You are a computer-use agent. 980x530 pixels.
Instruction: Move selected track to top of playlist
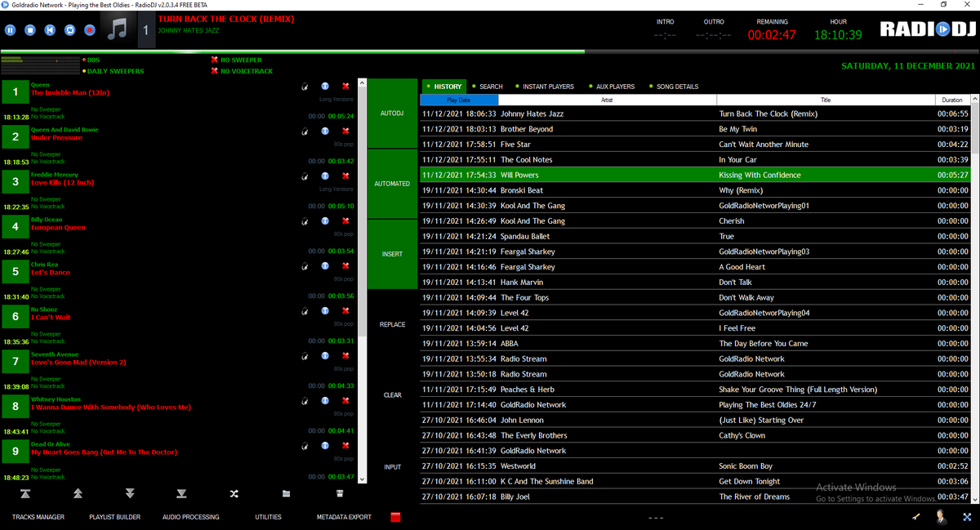(25, 494)
